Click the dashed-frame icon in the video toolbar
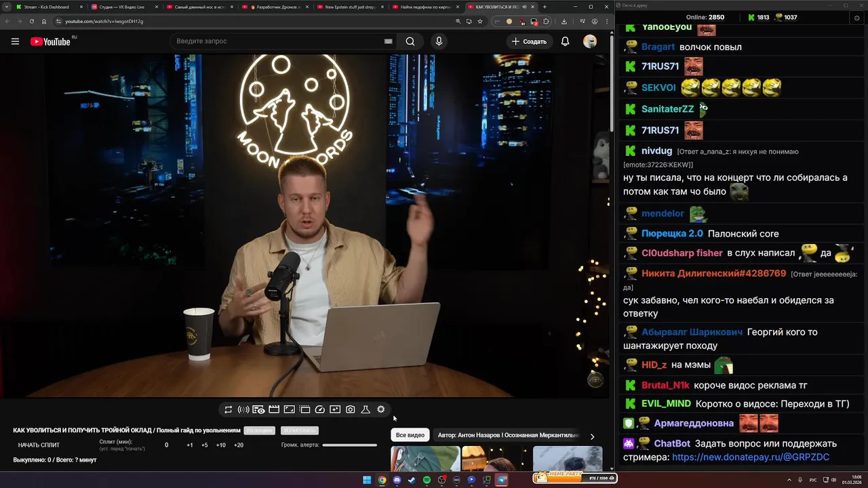The width and height of the screenshot is (868, 488). coord(304,409)
